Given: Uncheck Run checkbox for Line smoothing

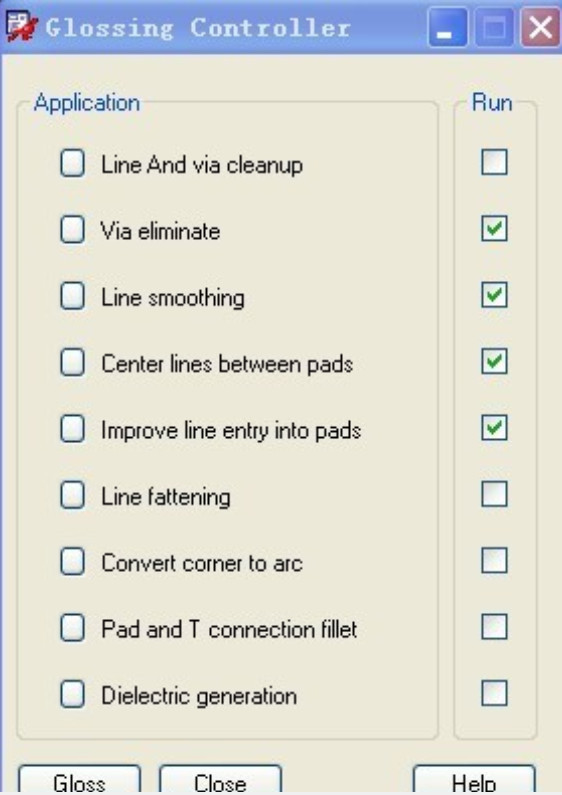Looking at the screenshot, I should coord(494,295).
